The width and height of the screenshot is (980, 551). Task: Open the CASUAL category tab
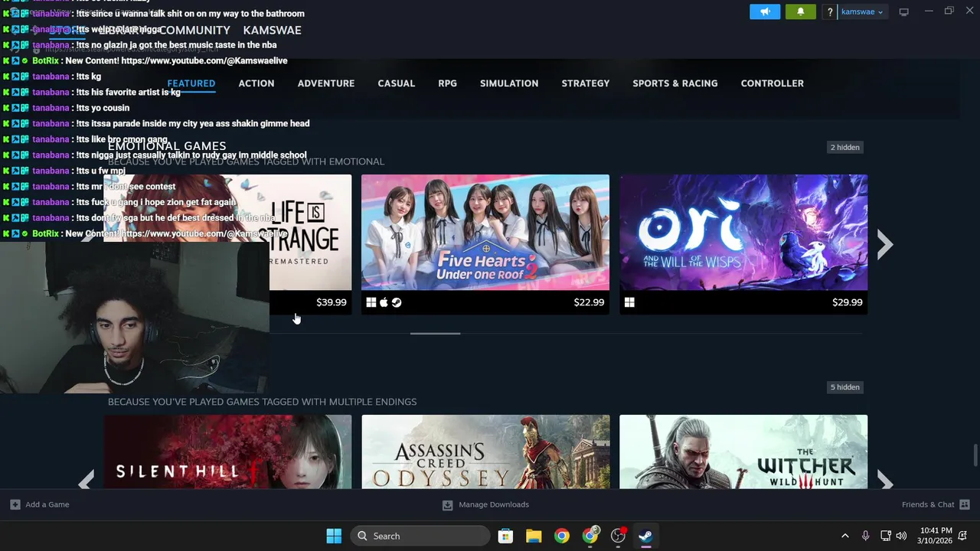click(x=397, y=83)
